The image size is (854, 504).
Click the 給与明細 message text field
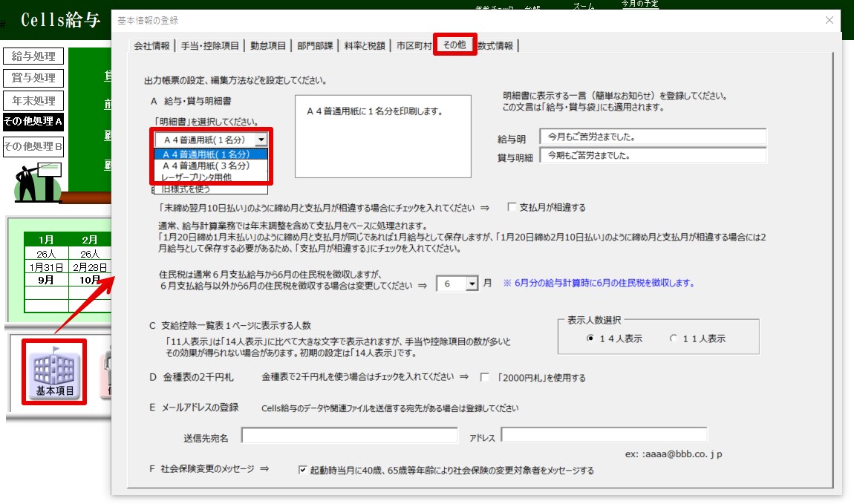click(x=653, y=137)
